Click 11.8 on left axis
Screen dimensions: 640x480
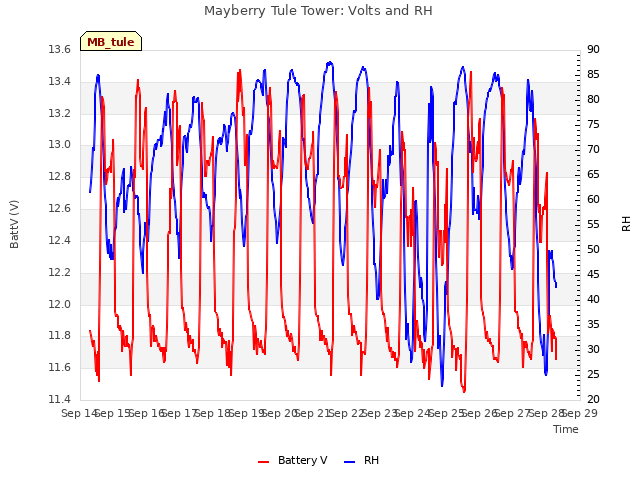[x=60, y=336]
